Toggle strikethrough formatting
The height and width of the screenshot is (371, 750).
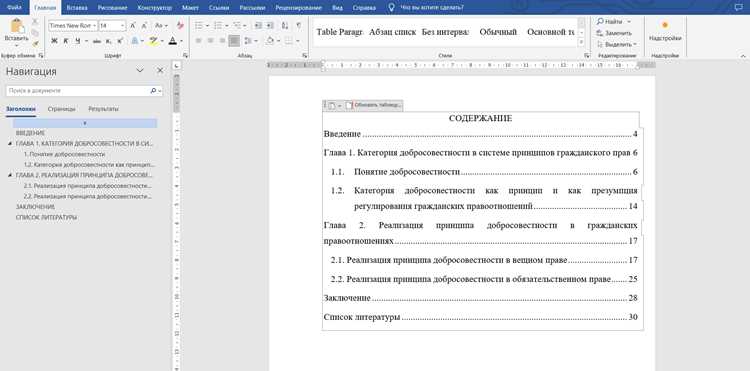click(97, 41)
